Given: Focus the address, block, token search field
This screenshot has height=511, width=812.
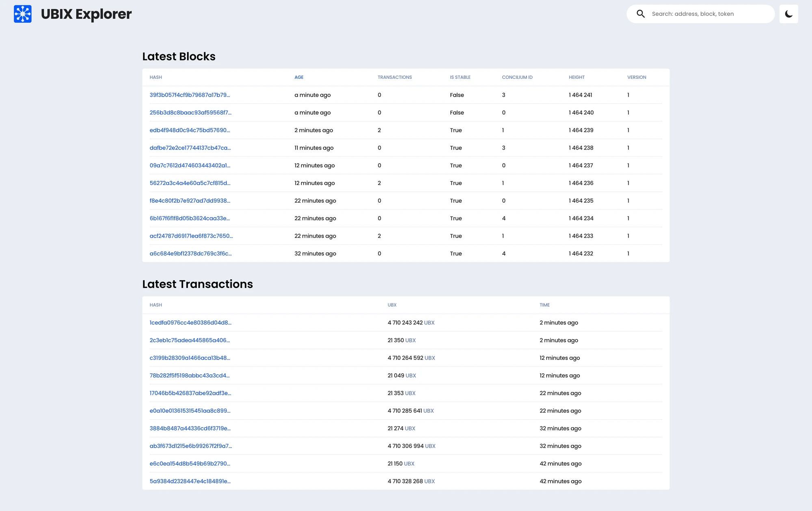Looking at the screenshot, I should coord(701,14).
